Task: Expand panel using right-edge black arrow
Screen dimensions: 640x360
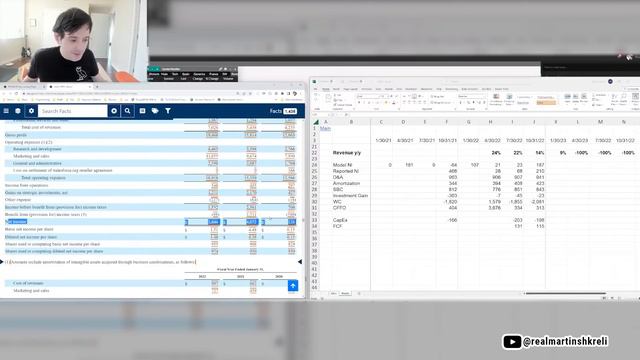Action: click(x=300, y=262)
